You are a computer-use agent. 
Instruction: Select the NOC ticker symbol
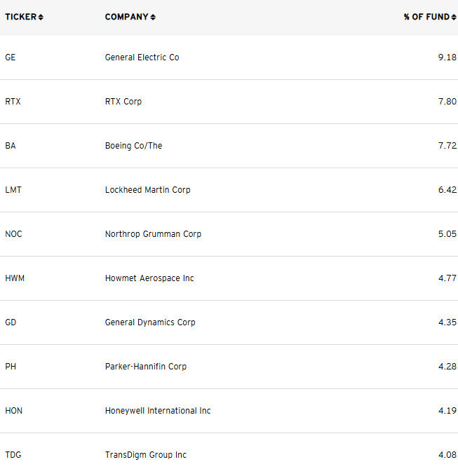tap(13, 234)
